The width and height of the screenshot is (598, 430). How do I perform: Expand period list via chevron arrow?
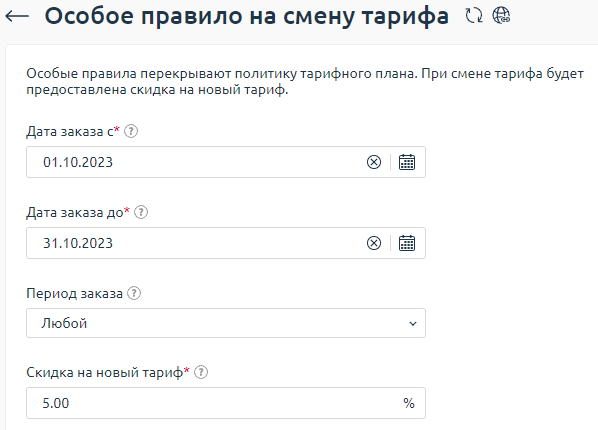coord(413,324)
